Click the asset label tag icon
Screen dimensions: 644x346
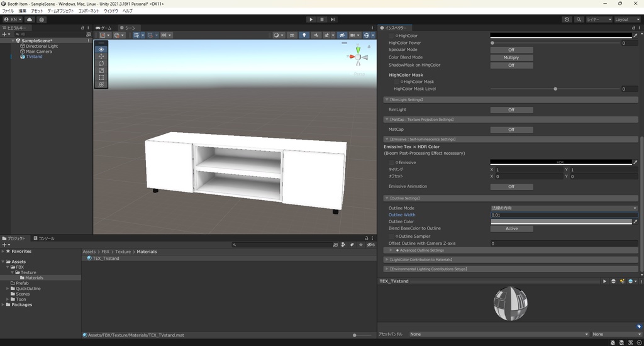pyautogui.click(x=639, y=326)
